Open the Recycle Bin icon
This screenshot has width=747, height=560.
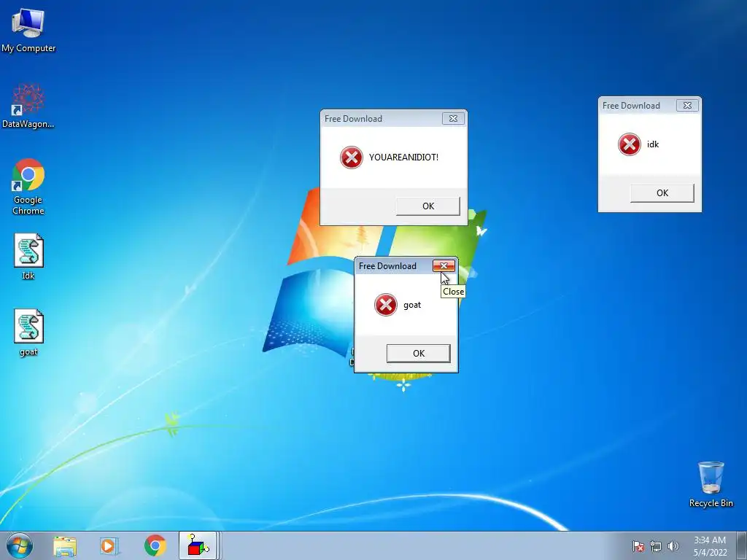coord(711,484)
